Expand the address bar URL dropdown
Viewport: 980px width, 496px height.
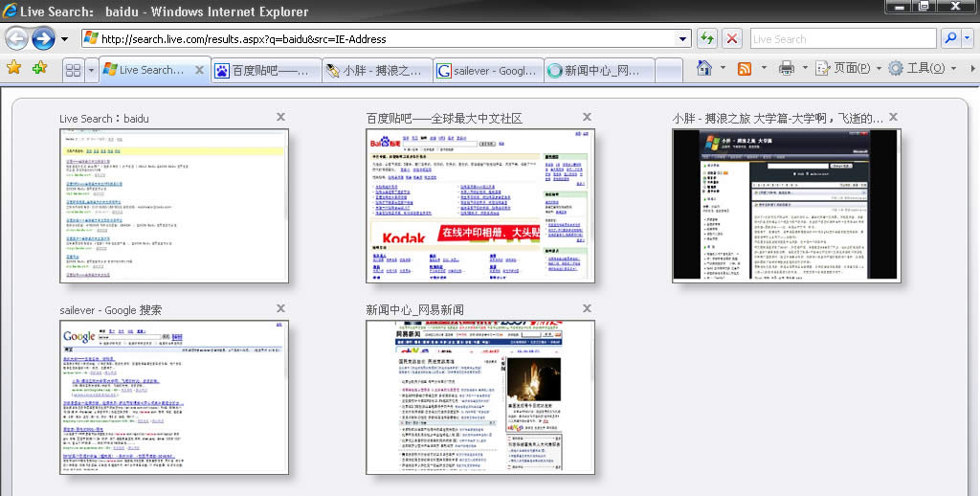(683, 39)
